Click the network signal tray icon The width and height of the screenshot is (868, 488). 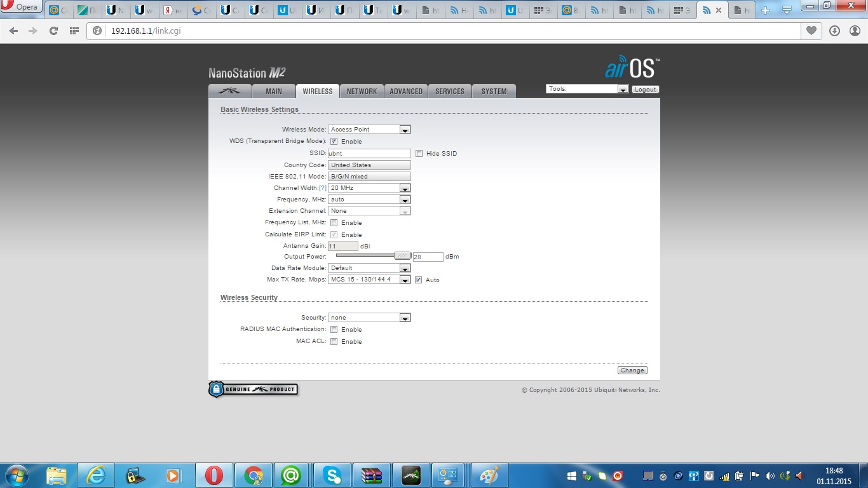pos(724,475)
